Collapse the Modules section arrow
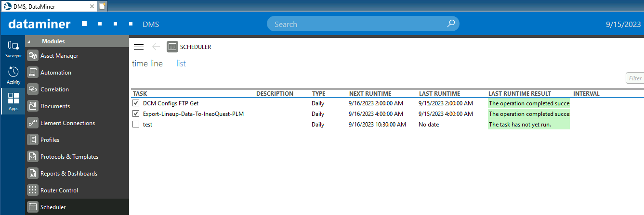 coord(28,41)
